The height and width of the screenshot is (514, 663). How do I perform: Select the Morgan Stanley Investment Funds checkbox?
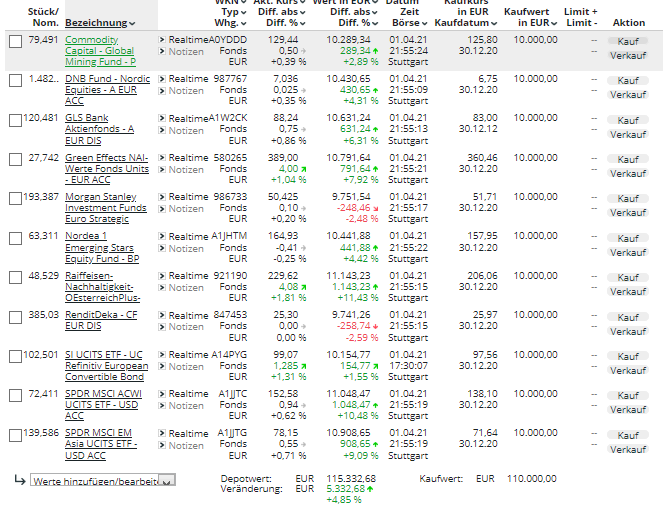[x=16, y=199]
